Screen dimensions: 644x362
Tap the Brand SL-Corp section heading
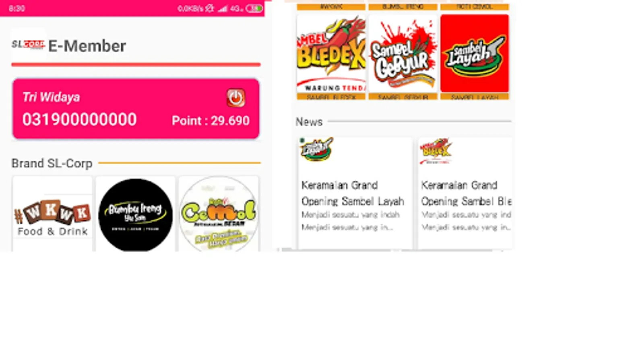(x=52, y=163)
